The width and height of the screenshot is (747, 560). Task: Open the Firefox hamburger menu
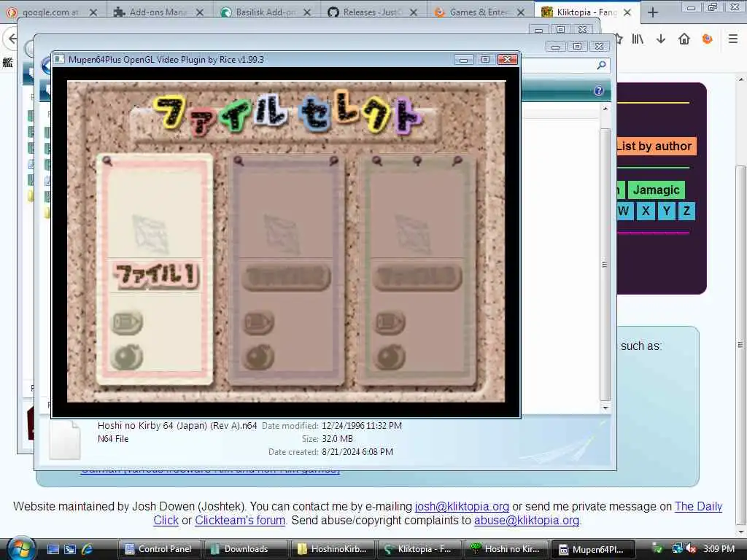pos(733,39)
